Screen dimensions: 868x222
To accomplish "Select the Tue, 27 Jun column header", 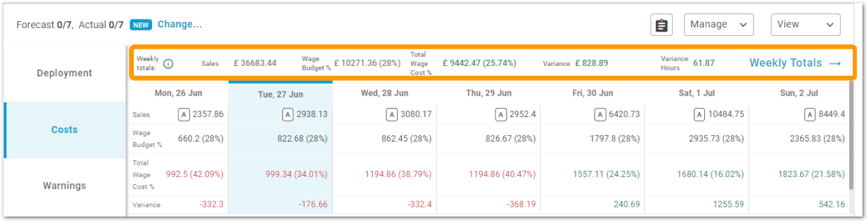I will point(280,94).
